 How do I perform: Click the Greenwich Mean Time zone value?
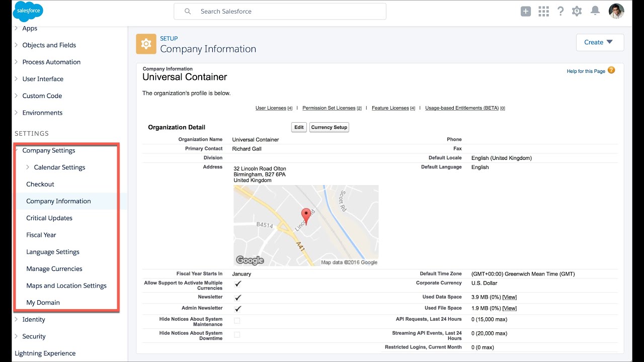[523, 274]
